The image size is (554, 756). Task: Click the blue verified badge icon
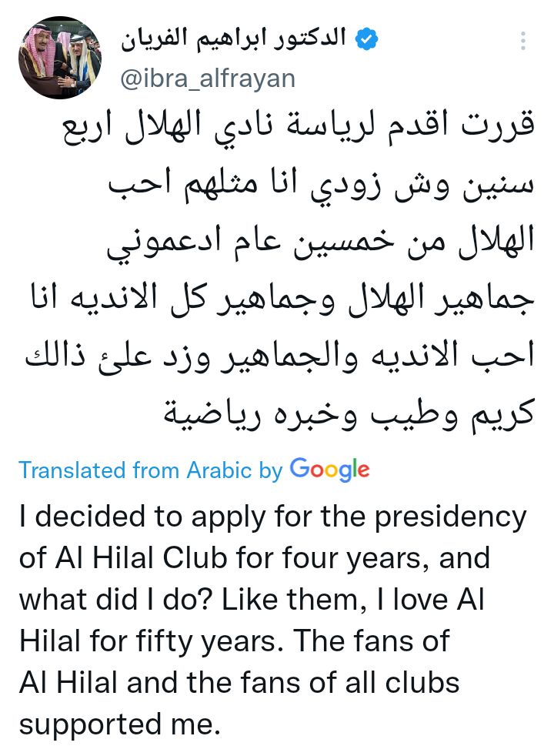pyautogui.click(x=367, y=39)
